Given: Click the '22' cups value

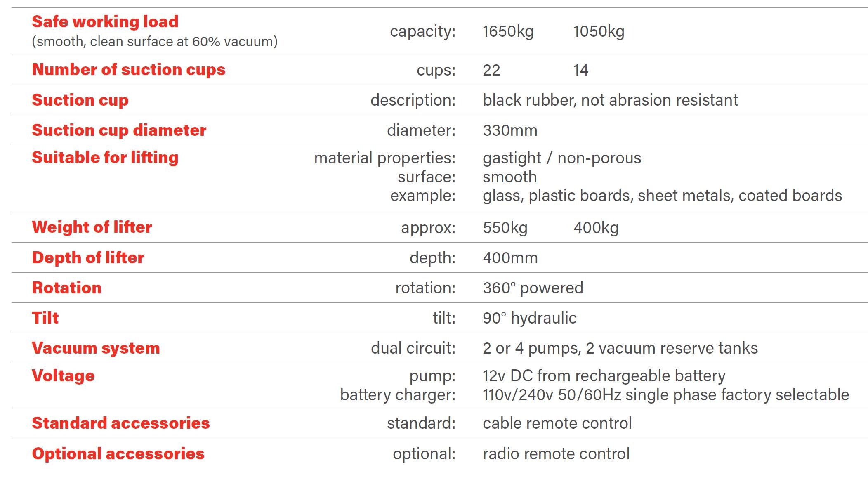Looking at the screenshot, I should (491, 70).
